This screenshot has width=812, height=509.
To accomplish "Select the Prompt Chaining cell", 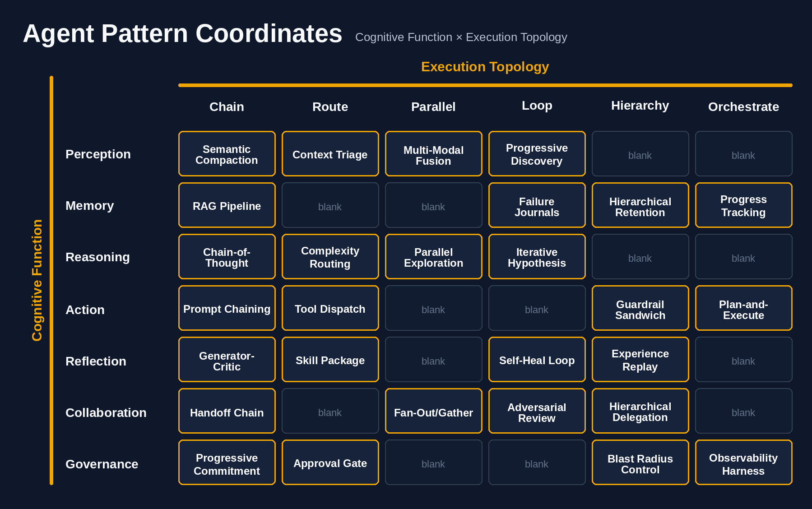I will [x=227, y=308].
